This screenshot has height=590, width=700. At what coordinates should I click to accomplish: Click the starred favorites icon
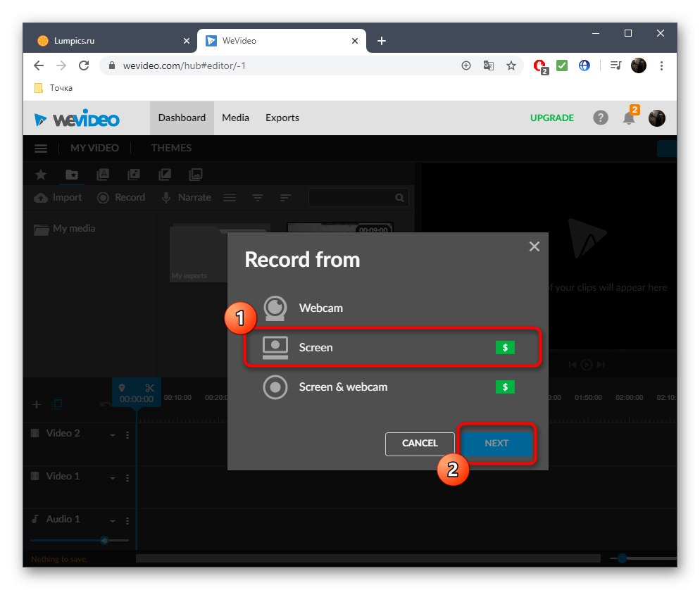40,174
